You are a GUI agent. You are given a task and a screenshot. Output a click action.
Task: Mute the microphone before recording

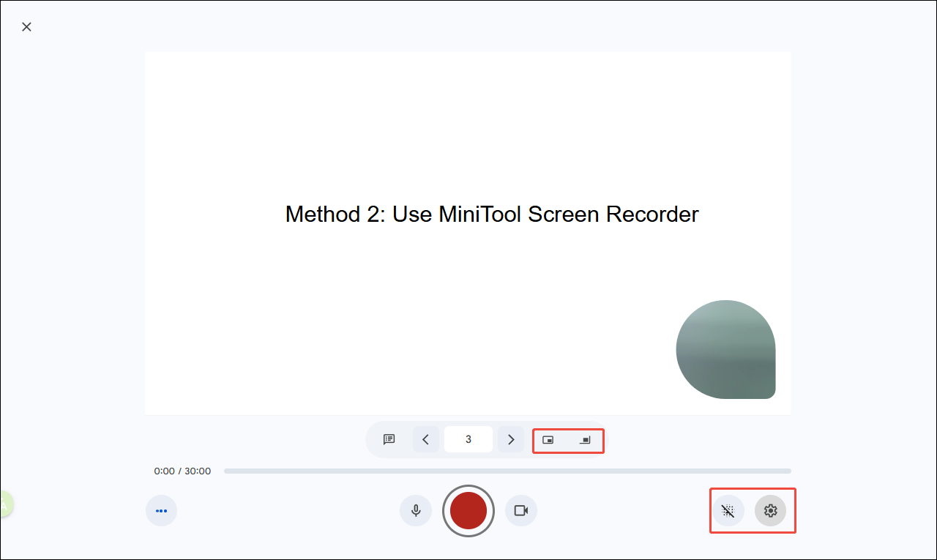[416, 510]
